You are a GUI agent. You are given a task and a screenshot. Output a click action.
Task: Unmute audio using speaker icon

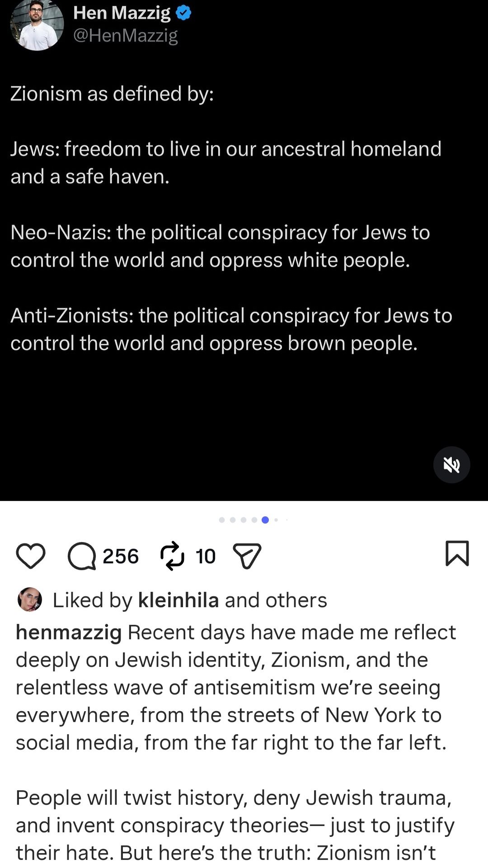(451, 465)
